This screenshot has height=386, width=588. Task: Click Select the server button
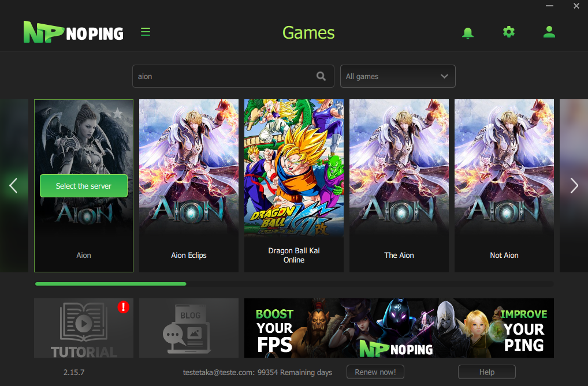84,186
